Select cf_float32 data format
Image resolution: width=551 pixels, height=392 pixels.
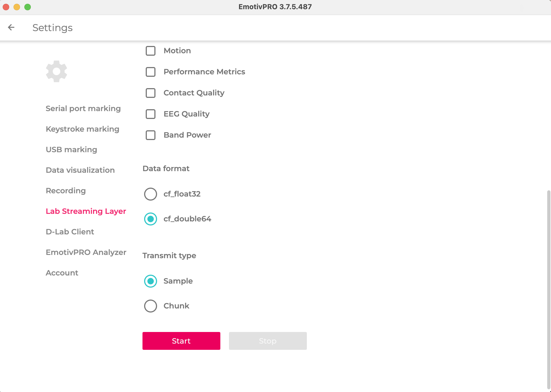click(150, 194)
